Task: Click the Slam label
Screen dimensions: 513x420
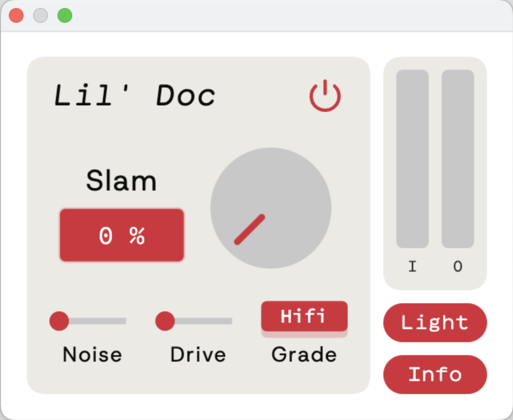Action: [x=121, y=180]
